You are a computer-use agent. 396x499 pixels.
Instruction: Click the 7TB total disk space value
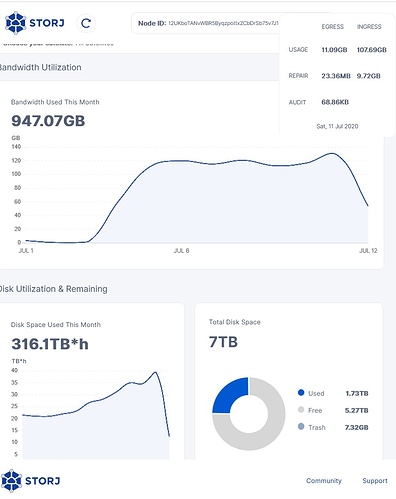tap(223, 342)
